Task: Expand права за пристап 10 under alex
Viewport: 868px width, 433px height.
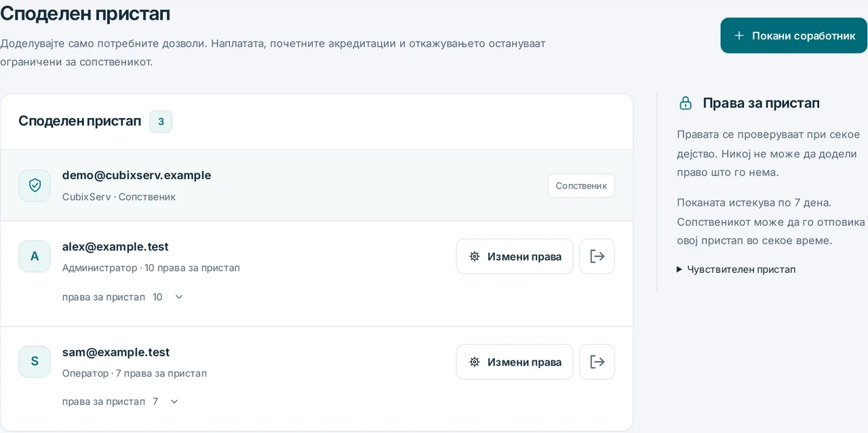Action: coord(123,297)
